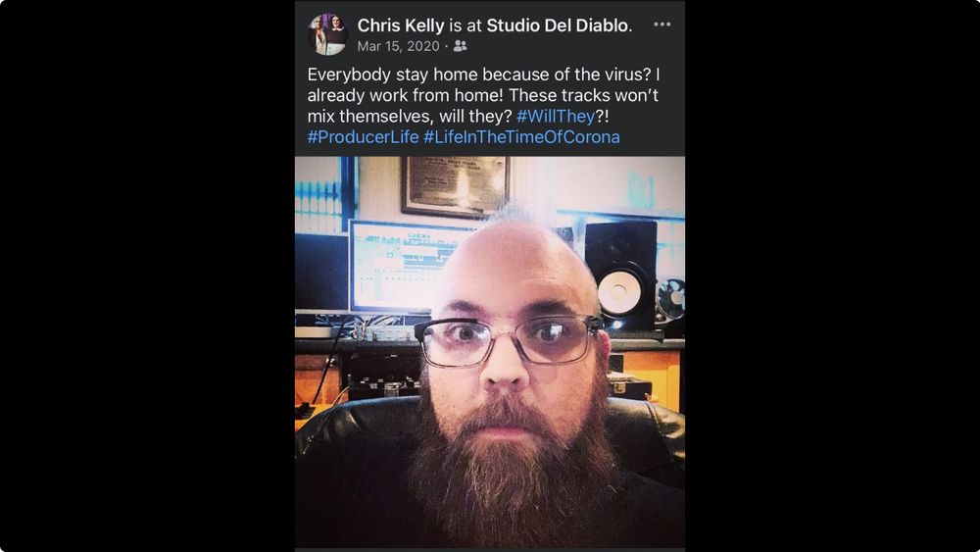Visit the Studio Del Diablo location page
The height and width of the screenshot is (552, 980).
tap(558, 25)
